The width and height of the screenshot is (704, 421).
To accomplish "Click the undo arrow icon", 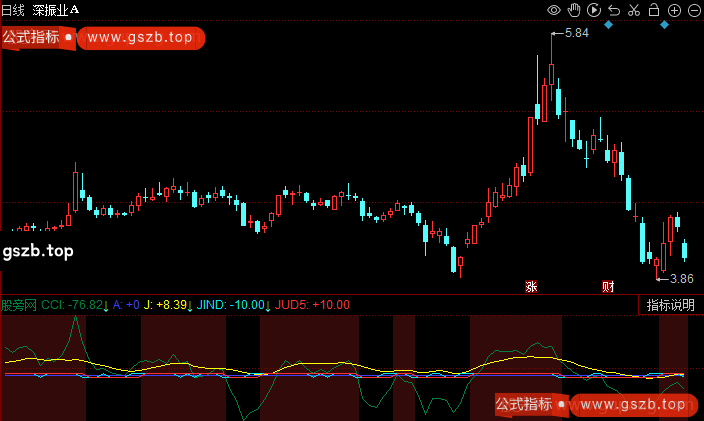I will coord(614,10).
